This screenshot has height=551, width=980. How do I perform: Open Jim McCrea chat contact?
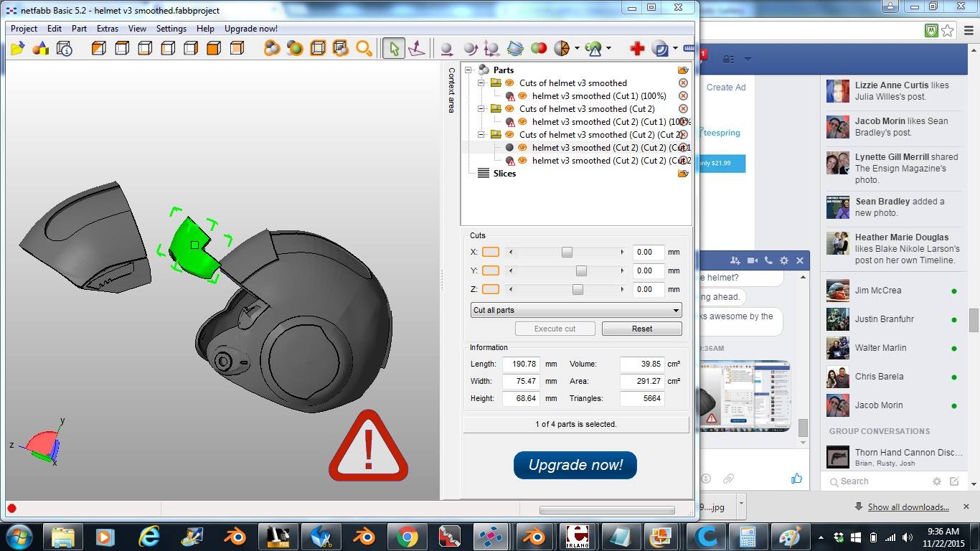tap(892, 291)
